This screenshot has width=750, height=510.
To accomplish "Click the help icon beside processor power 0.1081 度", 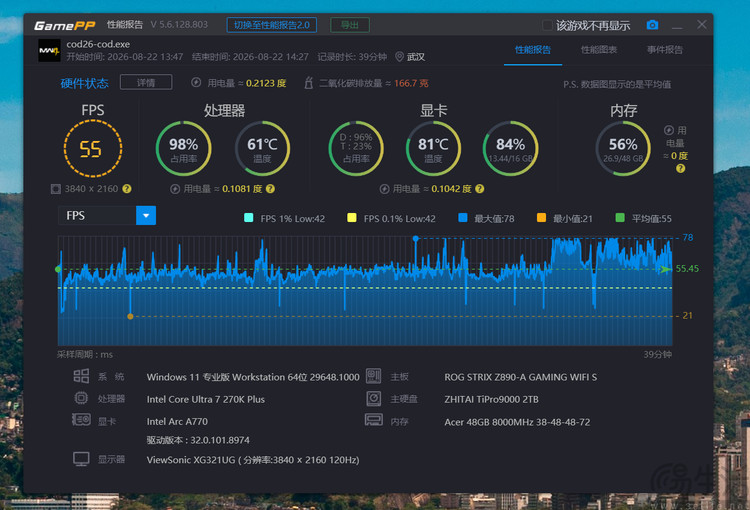I will 270,189.
